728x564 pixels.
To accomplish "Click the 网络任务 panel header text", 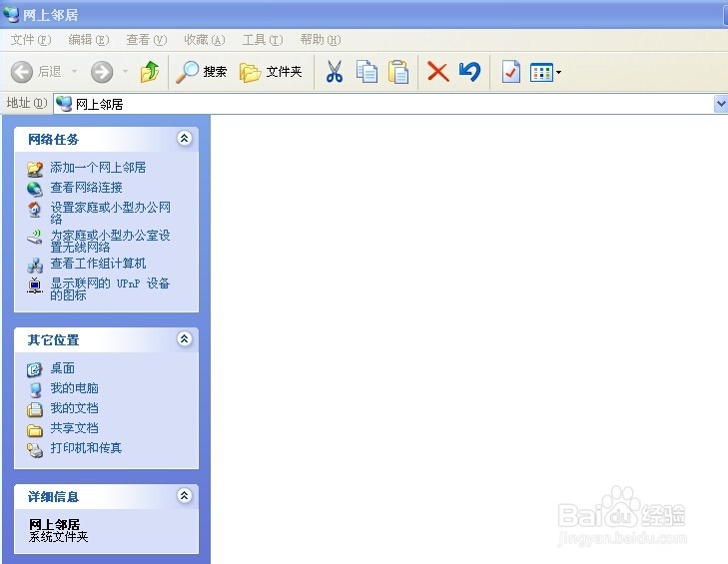I will pos(53,140).
